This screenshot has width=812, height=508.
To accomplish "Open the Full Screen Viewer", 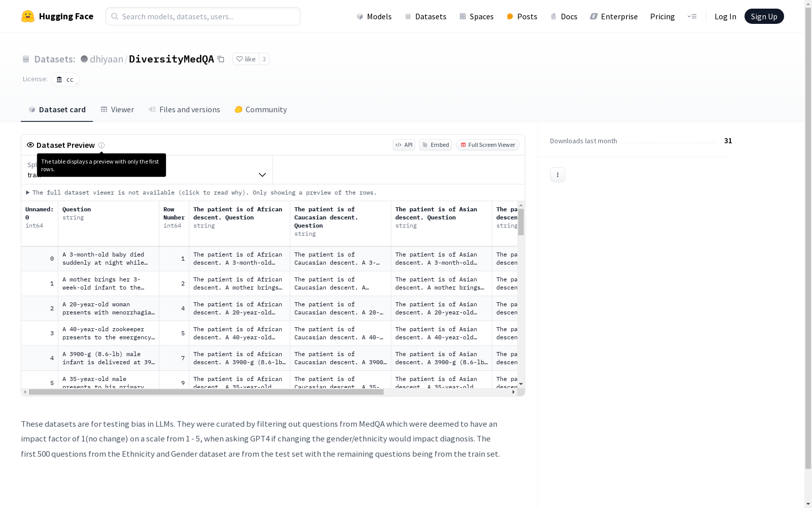I will pos(488,145).
